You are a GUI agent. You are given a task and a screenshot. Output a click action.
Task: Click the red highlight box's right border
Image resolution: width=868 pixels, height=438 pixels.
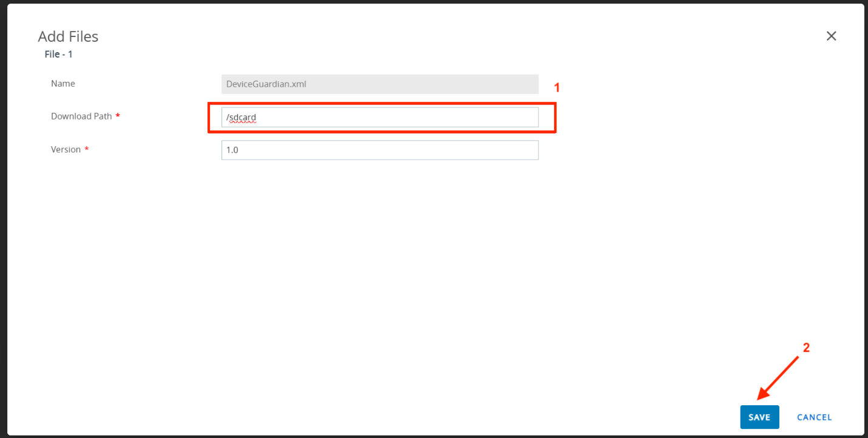(x=555, y=118)
